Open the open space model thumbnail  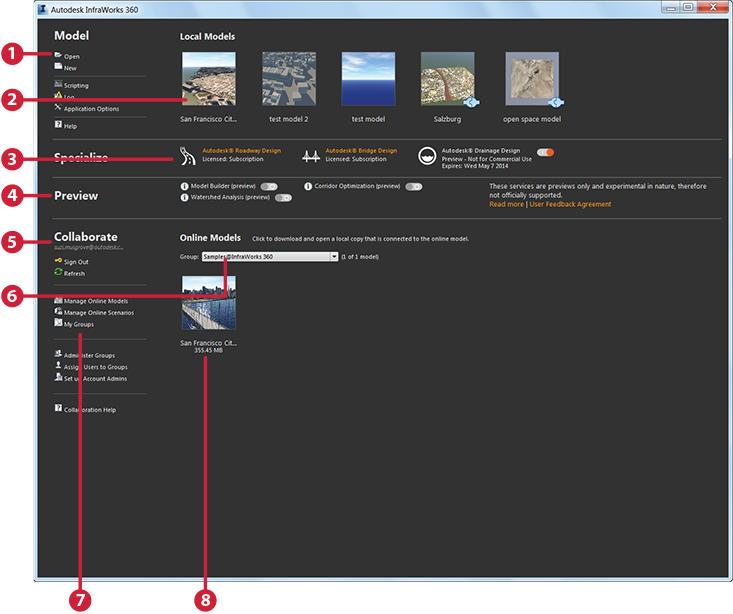[x=532, y=79]
